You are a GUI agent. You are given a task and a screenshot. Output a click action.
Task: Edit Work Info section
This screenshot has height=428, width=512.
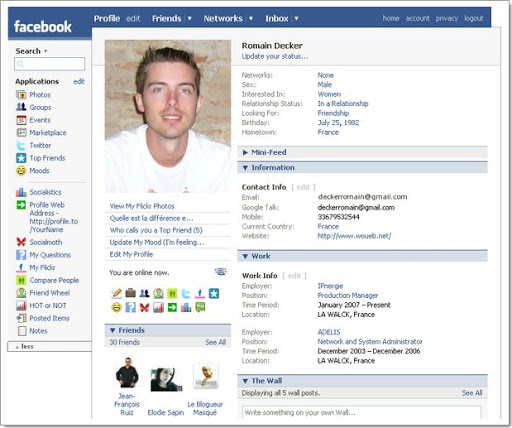tap(294, 276)
